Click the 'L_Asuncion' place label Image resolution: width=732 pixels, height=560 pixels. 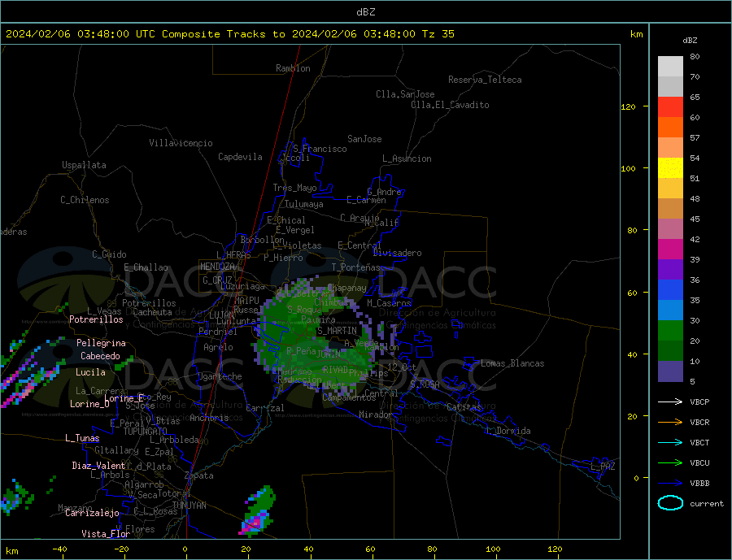[x=407, y=158]
